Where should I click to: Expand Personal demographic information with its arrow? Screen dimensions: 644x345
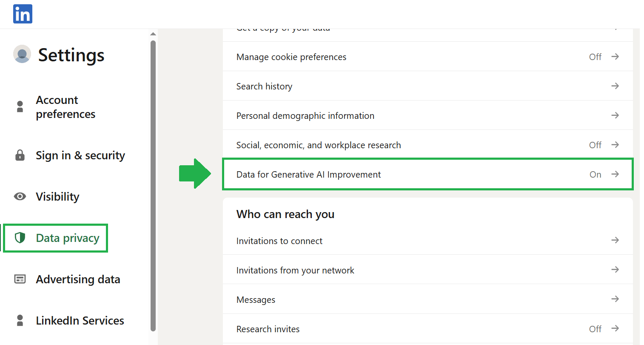coord(615,115)
